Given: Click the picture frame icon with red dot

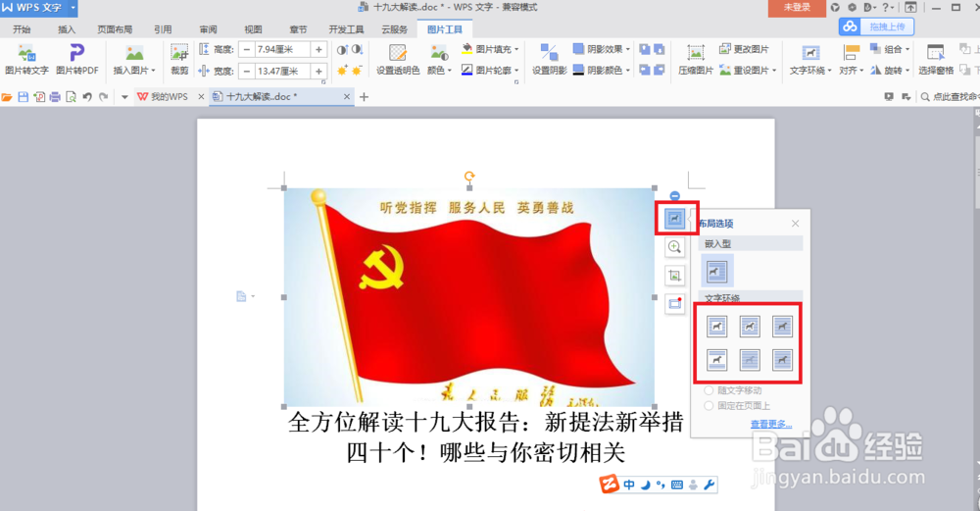Looking at the screenshot, I should 674,304.
